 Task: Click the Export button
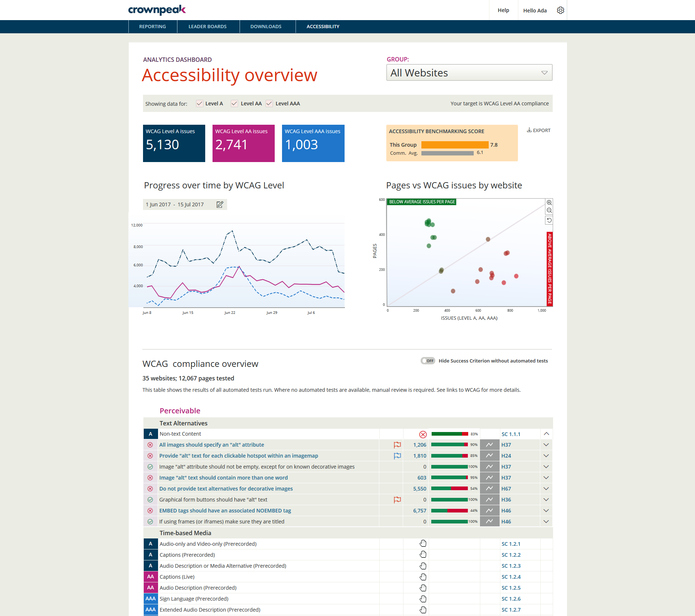538,130
